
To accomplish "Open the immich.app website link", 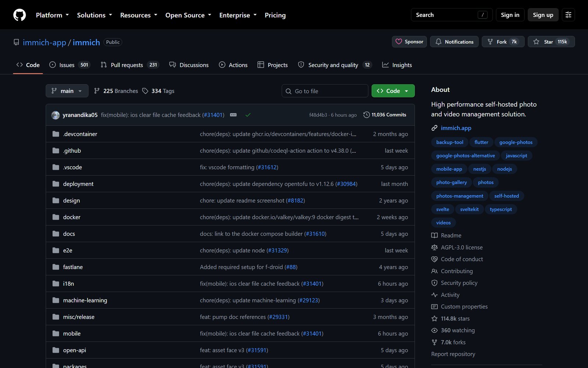I will coord(456,128).
